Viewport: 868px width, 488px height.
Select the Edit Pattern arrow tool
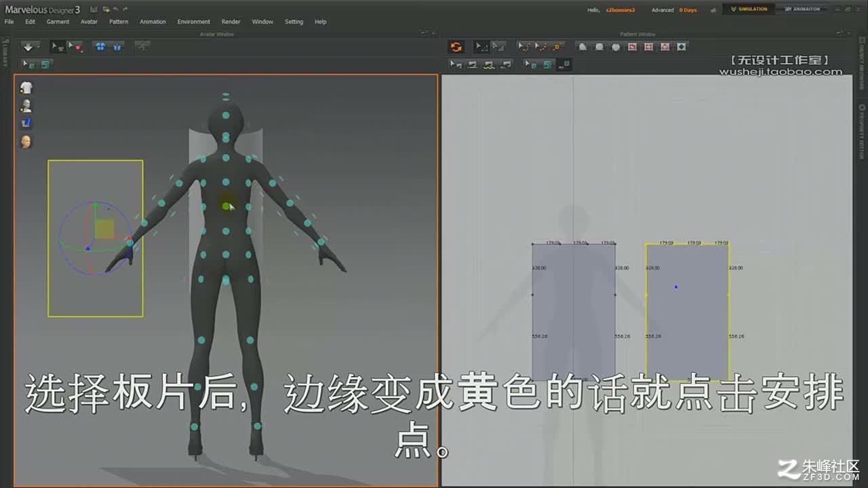pyautogui.click(x=481, y=47)
